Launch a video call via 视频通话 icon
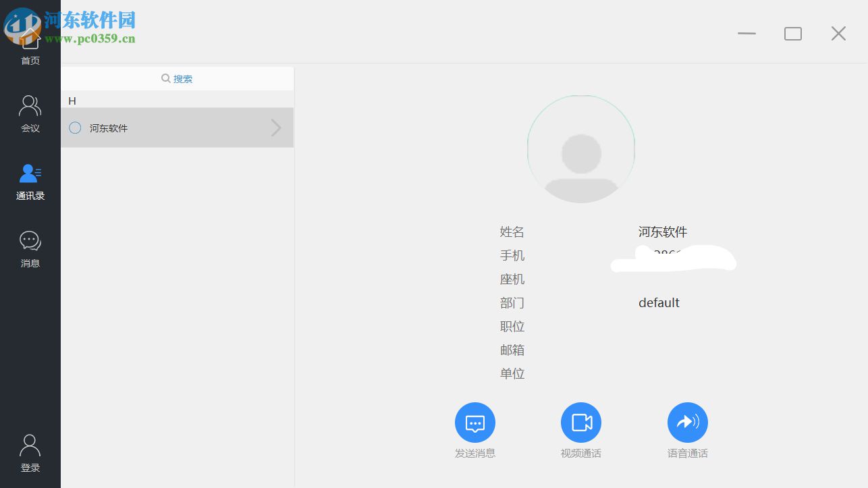This screenshot has width=868, height=488. 581,422
